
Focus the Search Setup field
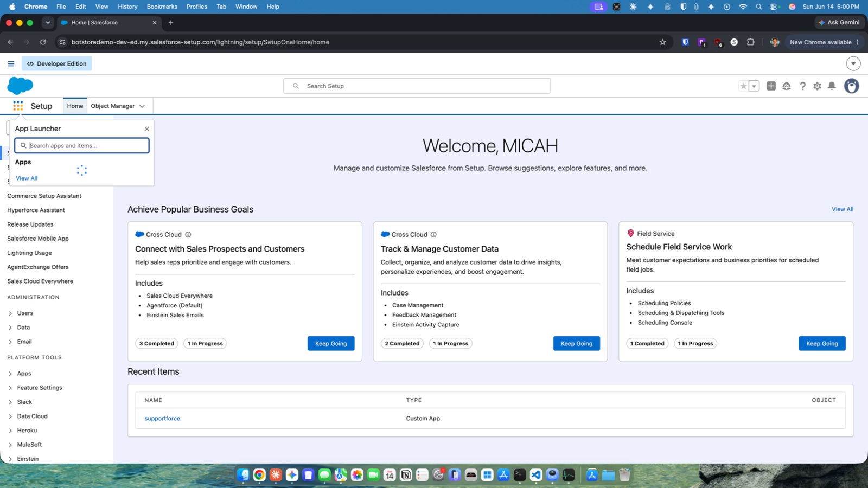click(x=417, y=86)
